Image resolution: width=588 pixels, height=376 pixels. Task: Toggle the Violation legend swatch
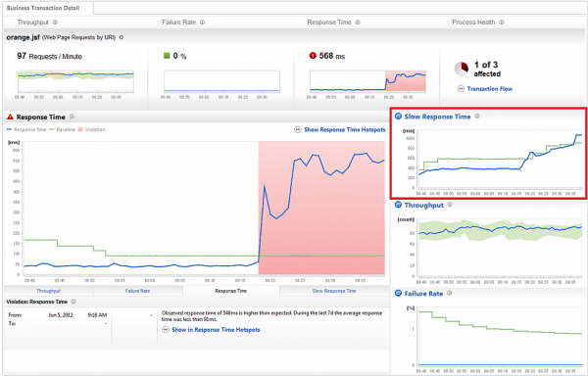point(80,129)
